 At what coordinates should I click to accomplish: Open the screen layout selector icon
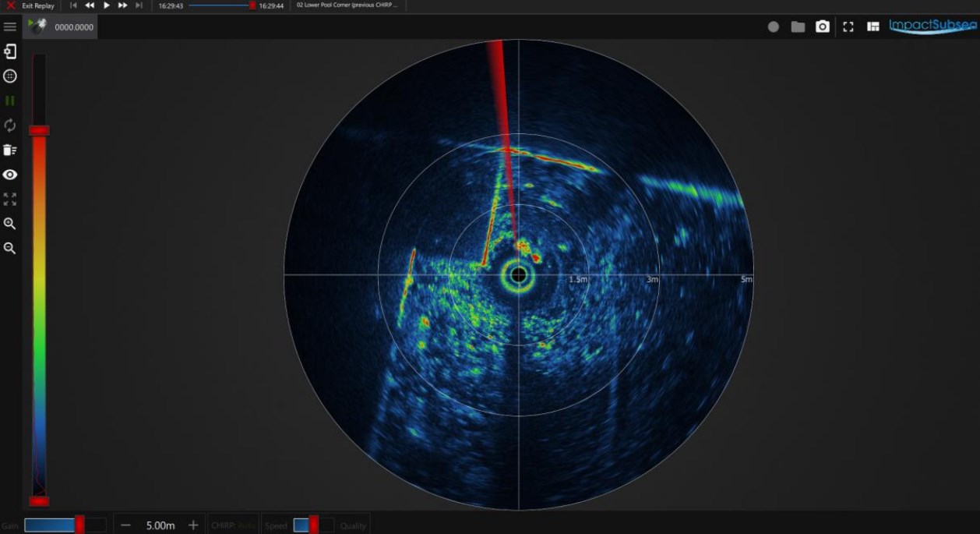click(x=873, y=26)
